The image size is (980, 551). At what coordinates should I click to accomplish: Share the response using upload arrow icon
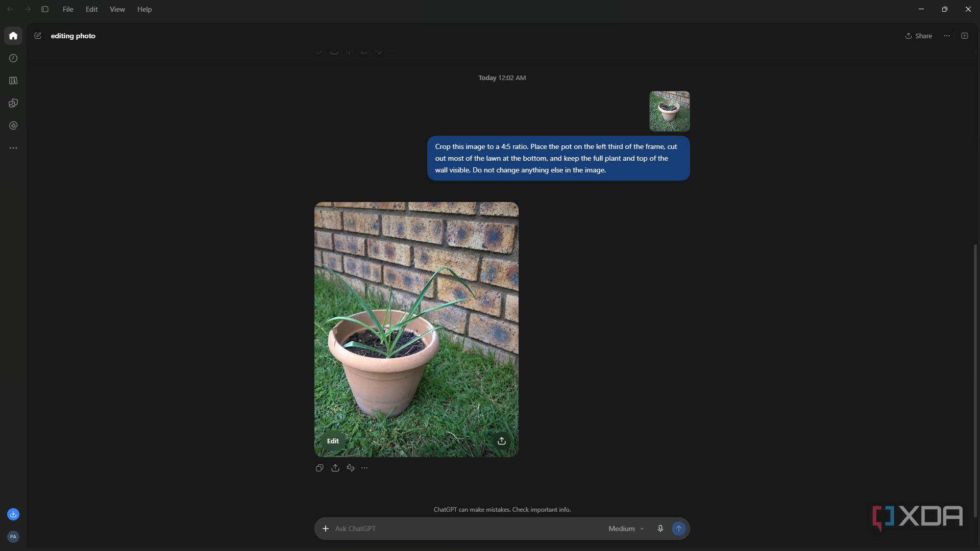(x=335, y=468)
